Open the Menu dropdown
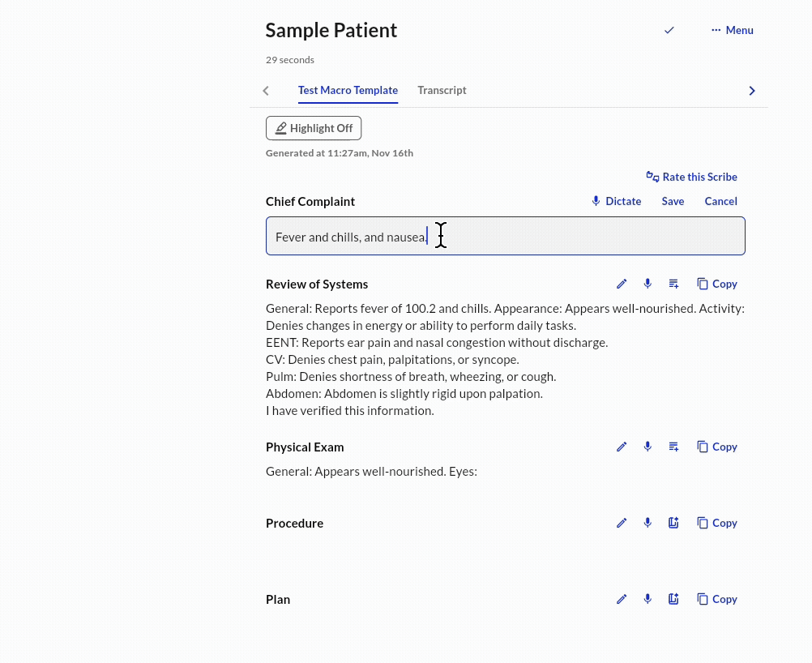 pos(733,30)
